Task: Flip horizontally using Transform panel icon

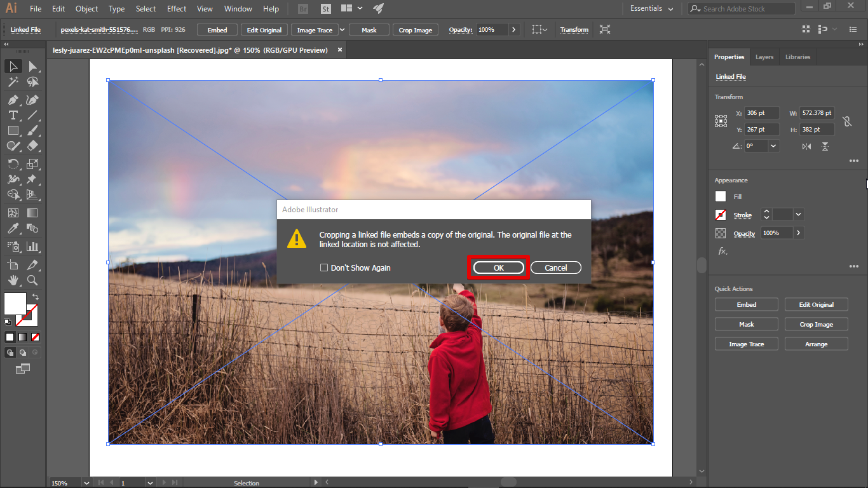Action: (806, 146)
